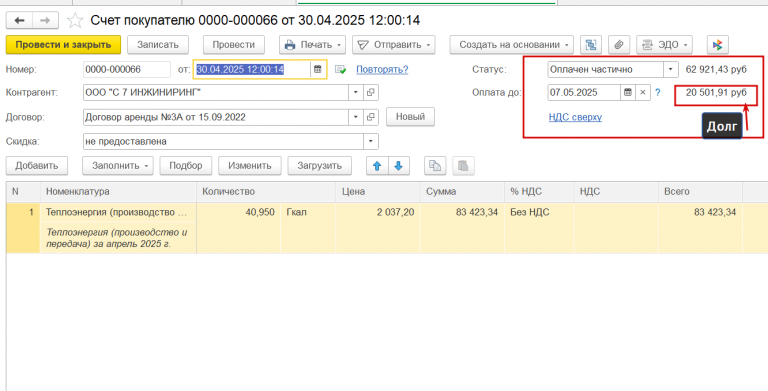Go back with the left arrow button
Image resolution: width=768 pixels, height=391 pixels.
coord(20,20)
